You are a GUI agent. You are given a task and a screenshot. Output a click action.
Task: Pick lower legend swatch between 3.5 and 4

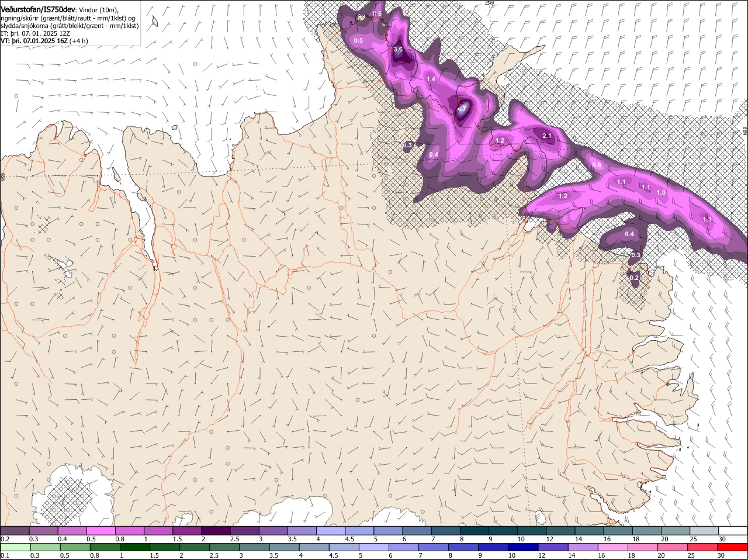pyautogui.click(x=284, y=547)
